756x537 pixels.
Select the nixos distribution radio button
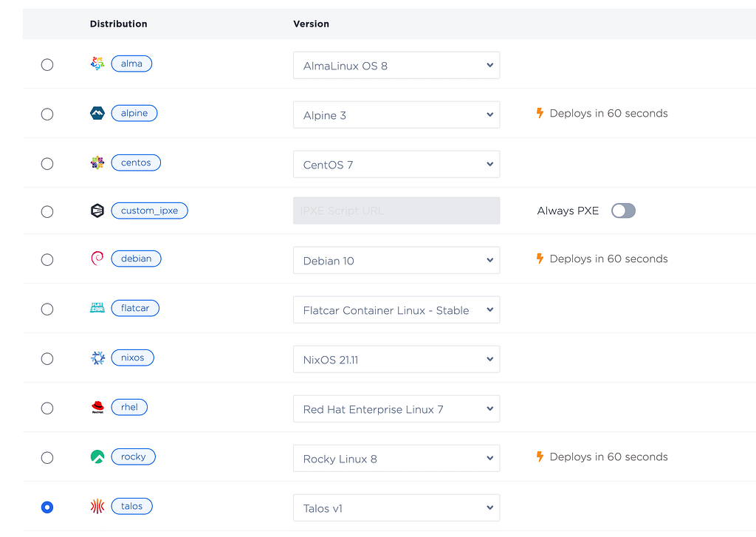point(47,359)
